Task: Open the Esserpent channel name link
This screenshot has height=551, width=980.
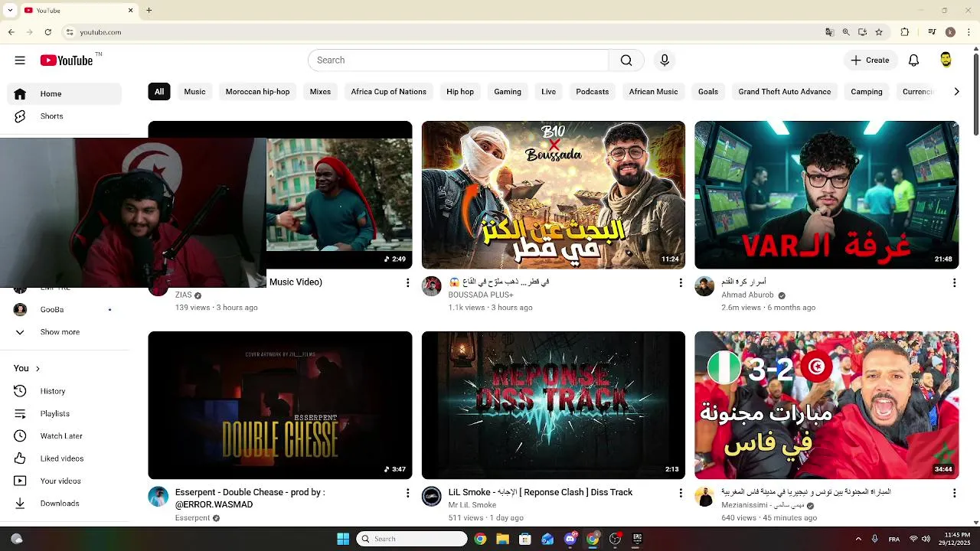Action: [x=192, y=518]
